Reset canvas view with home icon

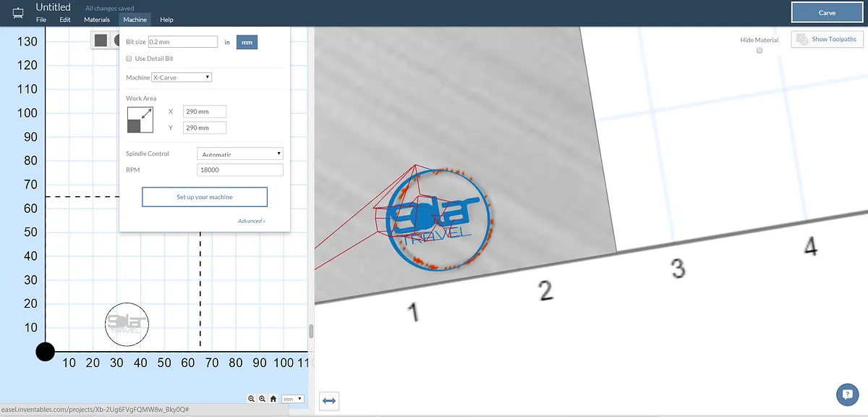tap(273, 399)
